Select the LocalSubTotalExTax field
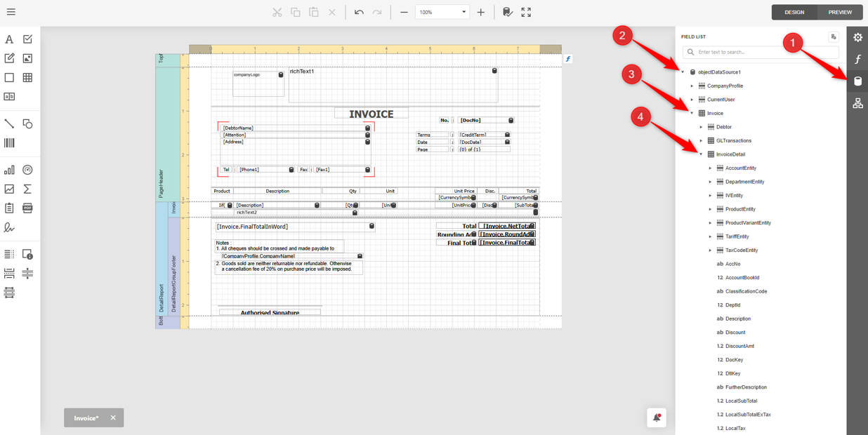The image size is (868, 435). tap(748, 415)
